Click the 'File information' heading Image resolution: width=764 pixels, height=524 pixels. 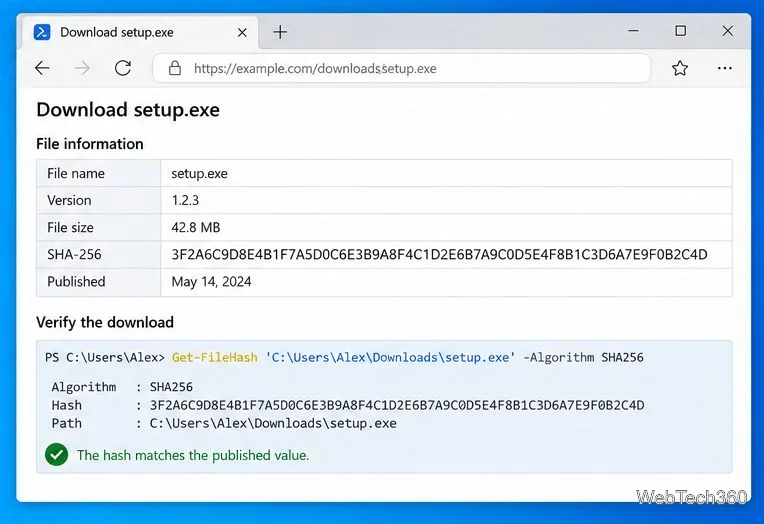[90, 144]
